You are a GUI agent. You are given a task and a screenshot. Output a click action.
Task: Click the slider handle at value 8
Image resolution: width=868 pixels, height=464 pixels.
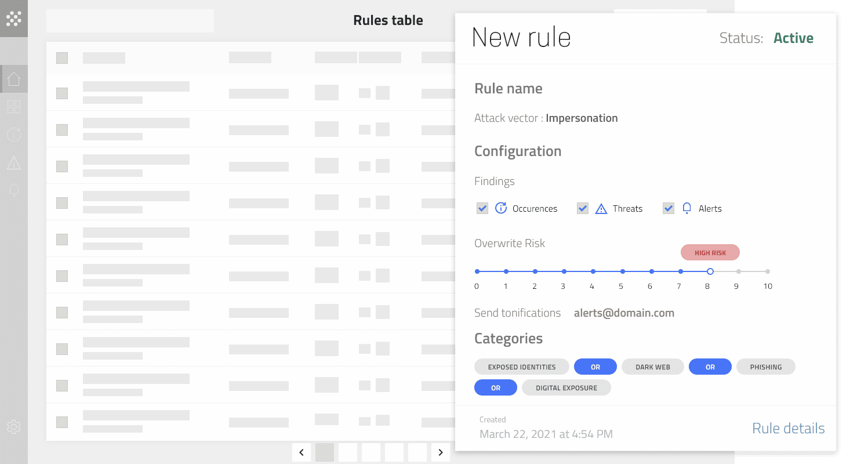pyautogui.click(x=710, y=271)
